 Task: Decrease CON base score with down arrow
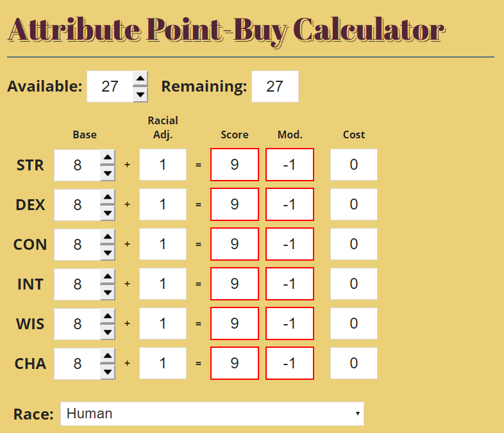tap(107, 252)
